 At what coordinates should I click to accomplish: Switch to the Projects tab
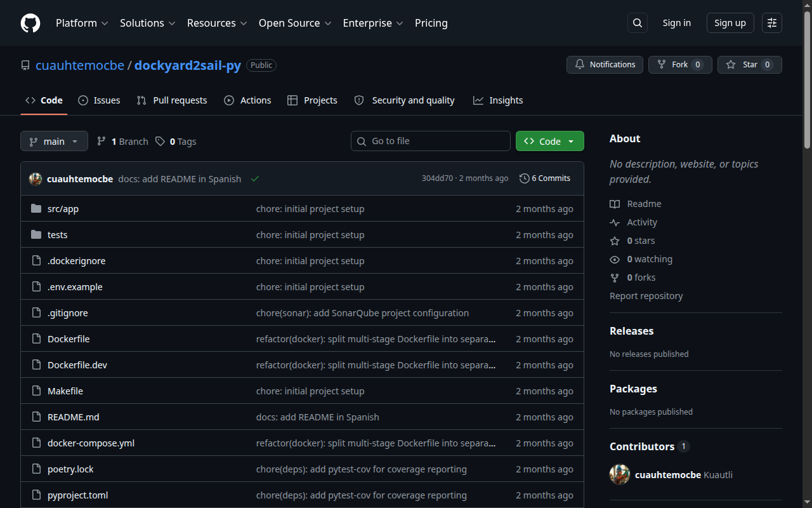click(312, 100)
